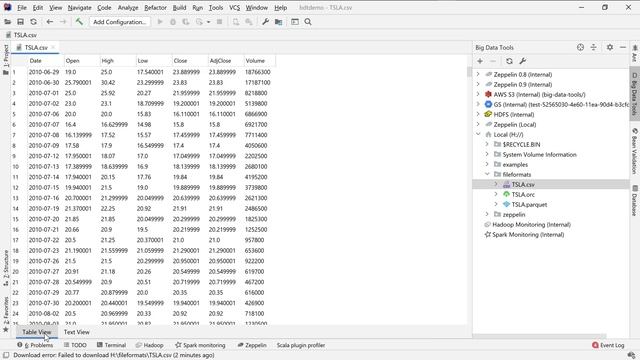Open file icon in main toolbar
Viewport: 640px width, 360px height.
pos(7,22)
